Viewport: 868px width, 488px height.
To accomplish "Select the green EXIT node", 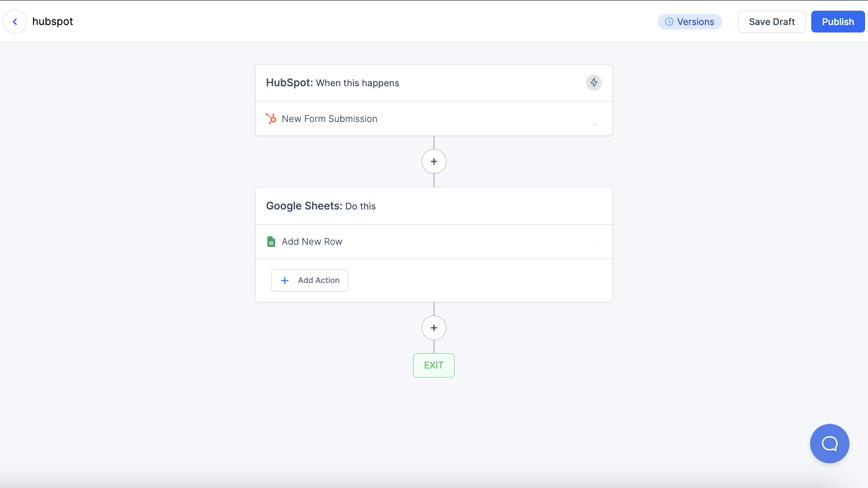I will tap(434, 365).
